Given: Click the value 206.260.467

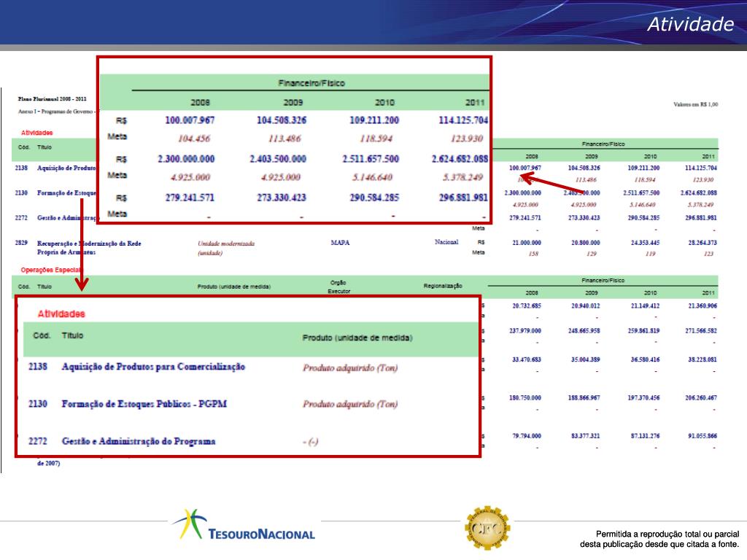Looking at the screenshot, I should (701, 397).
